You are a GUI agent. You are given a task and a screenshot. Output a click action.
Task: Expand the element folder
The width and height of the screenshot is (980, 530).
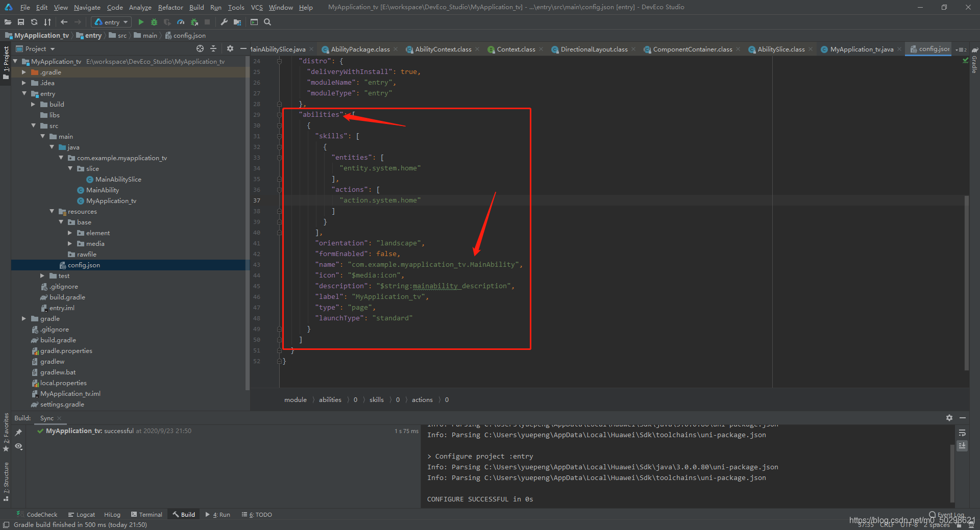click(70, 233)
